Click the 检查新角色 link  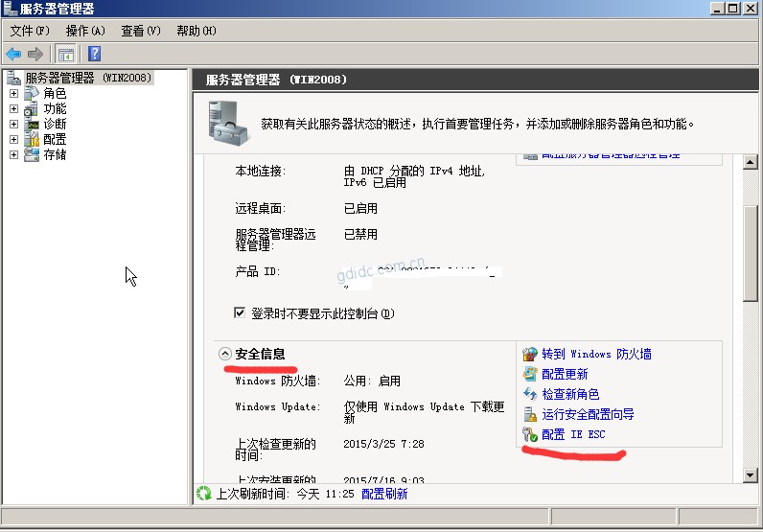pos(570,394)
